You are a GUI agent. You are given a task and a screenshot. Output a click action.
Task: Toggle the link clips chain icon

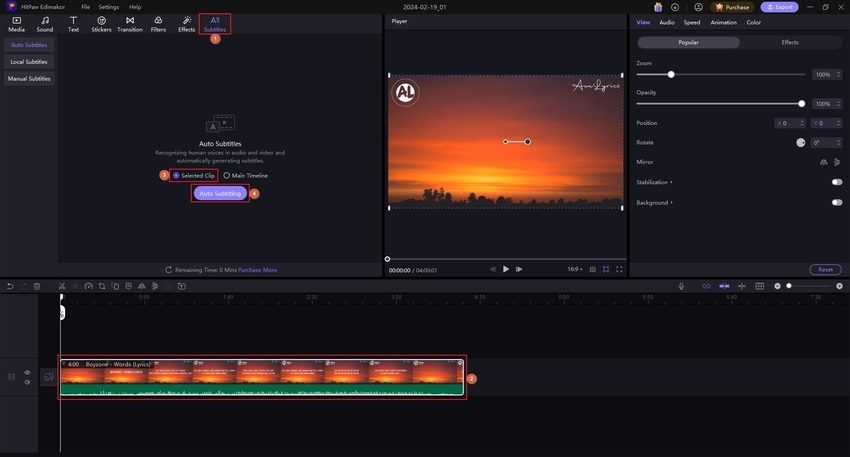tap(706, 286)
